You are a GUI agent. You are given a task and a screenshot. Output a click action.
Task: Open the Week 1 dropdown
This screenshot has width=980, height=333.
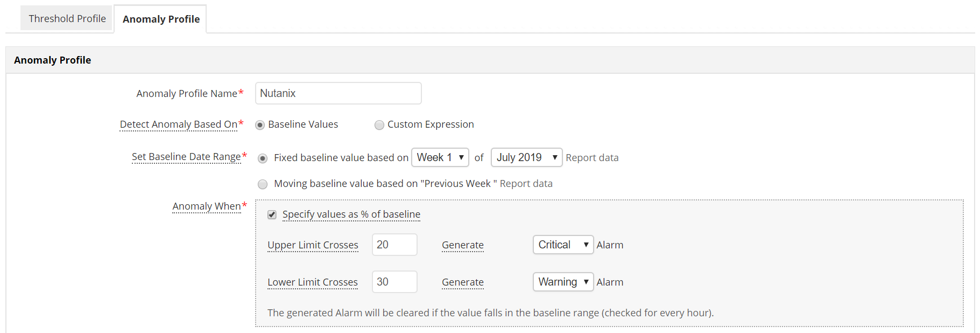[x=440, y=157]
